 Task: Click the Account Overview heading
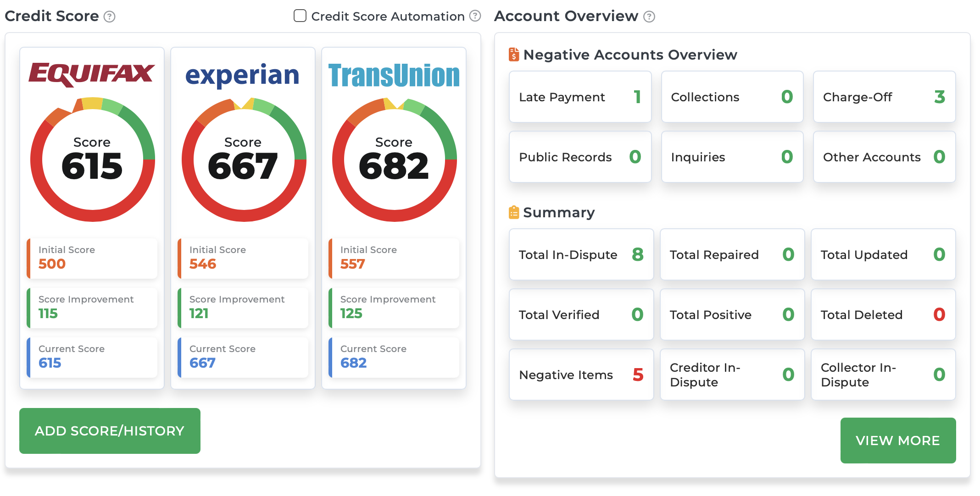tap(566, 16)
